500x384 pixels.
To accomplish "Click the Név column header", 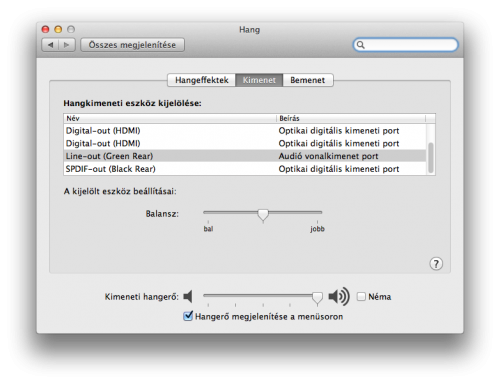I will click(x=170, y=118).
